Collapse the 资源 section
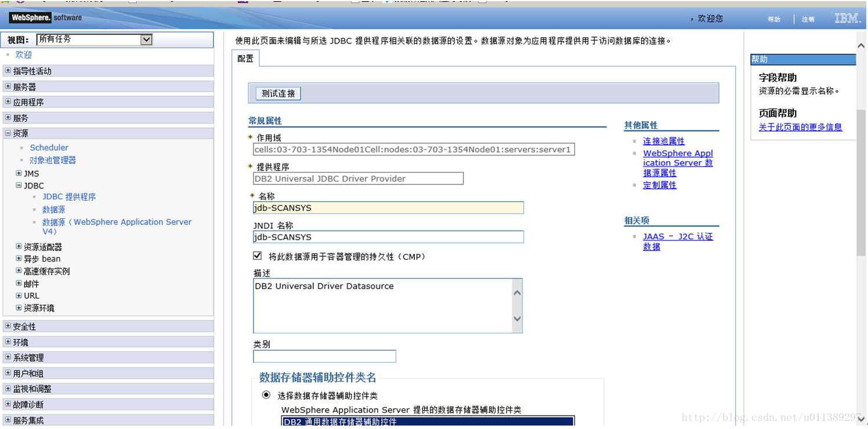This screenshot has width=868, height=429. click(x=8, y=133)
